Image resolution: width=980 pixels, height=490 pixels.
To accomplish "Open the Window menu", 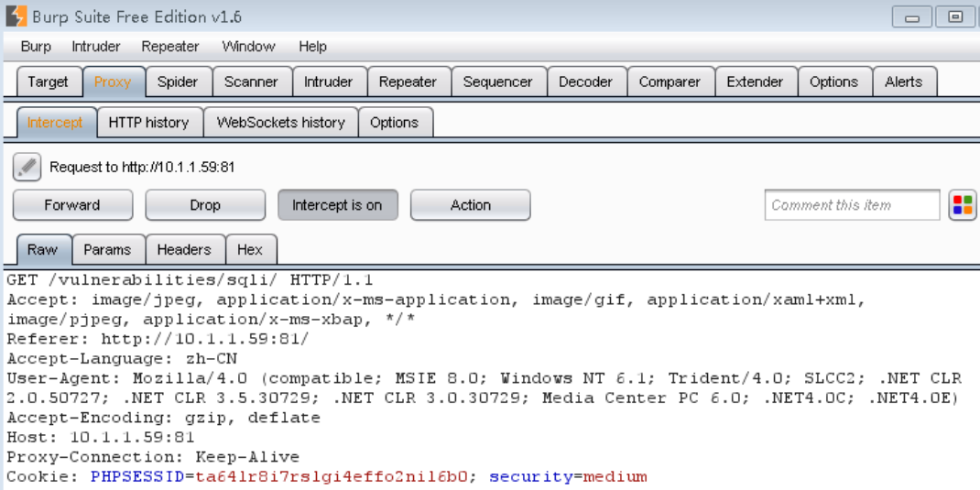I will [x=248, y=46].
